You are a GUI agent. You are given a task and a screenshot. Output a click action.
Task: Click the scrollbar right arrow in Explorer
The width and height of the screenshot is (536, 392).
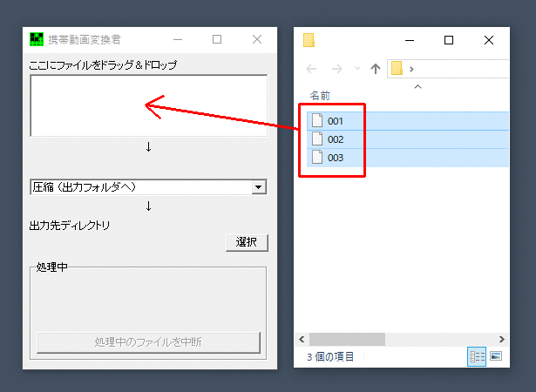503,338
